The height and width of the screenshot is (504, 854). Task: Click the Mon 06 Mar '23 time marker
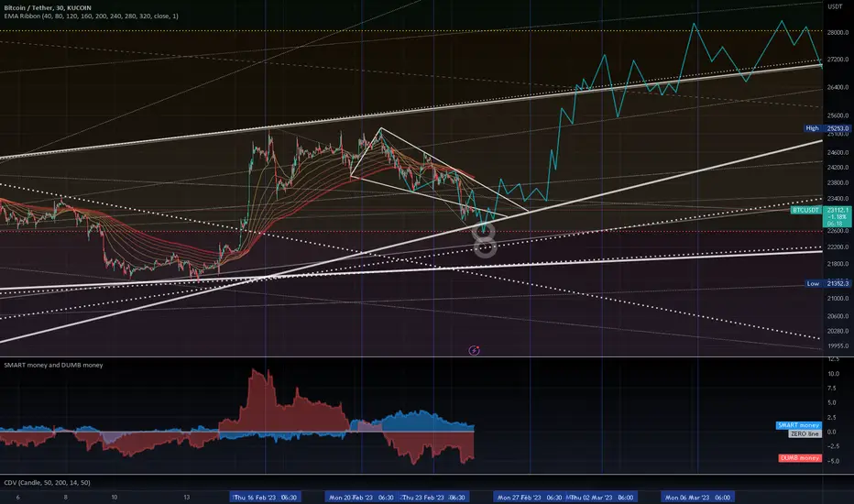(x=697, y=497)
